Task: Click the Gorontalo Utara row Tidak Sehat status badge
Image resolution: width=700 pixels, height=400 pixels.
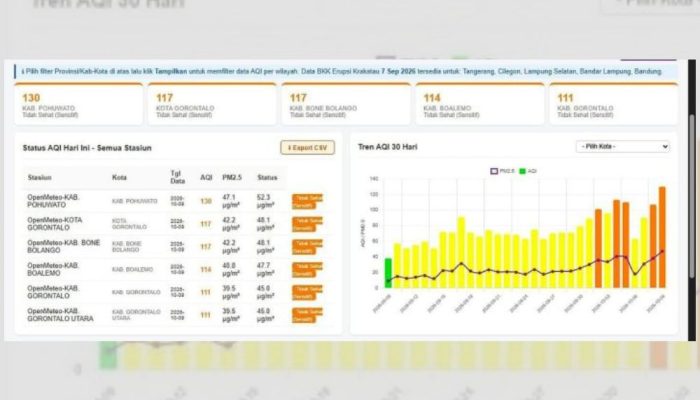Action: 307,315
